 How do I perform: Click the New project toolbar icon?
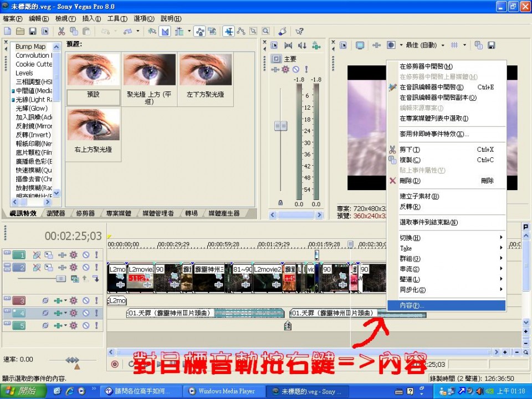(7, 32)
